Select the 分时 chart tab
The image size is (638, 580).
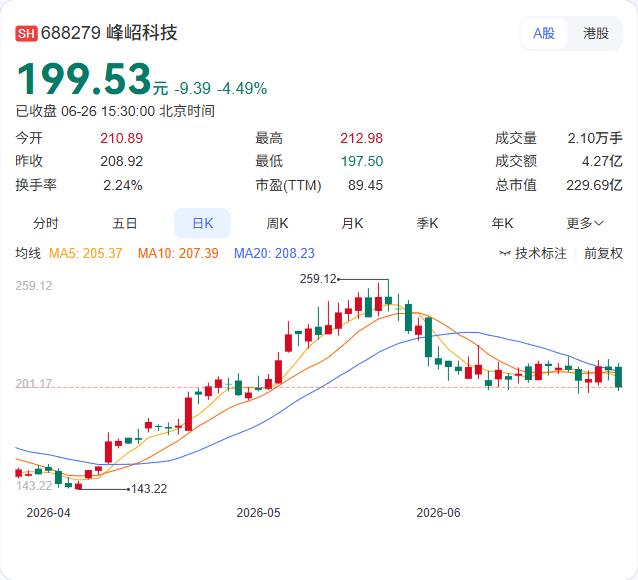point(46,223)
